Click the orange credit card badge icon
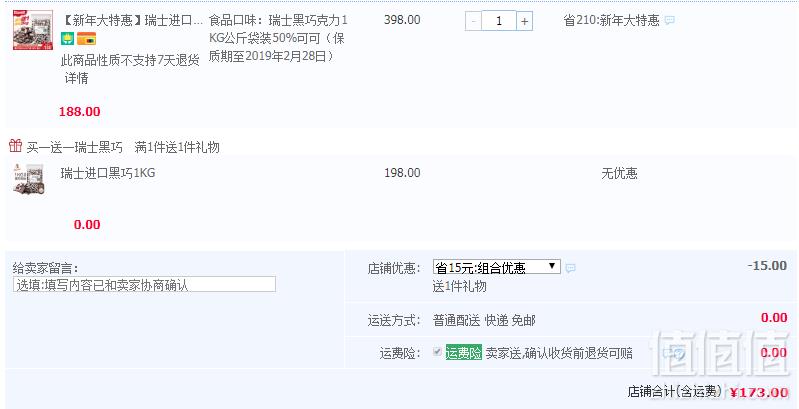The image size is (799, 409). (x=87, y=39)
